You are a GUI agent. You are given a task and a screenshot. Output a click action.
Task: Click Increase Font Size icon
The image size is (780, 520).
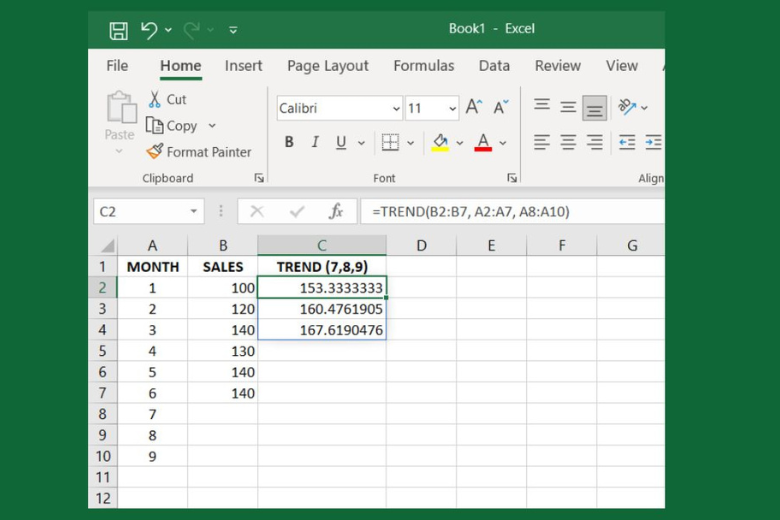[x=474, y=108]
